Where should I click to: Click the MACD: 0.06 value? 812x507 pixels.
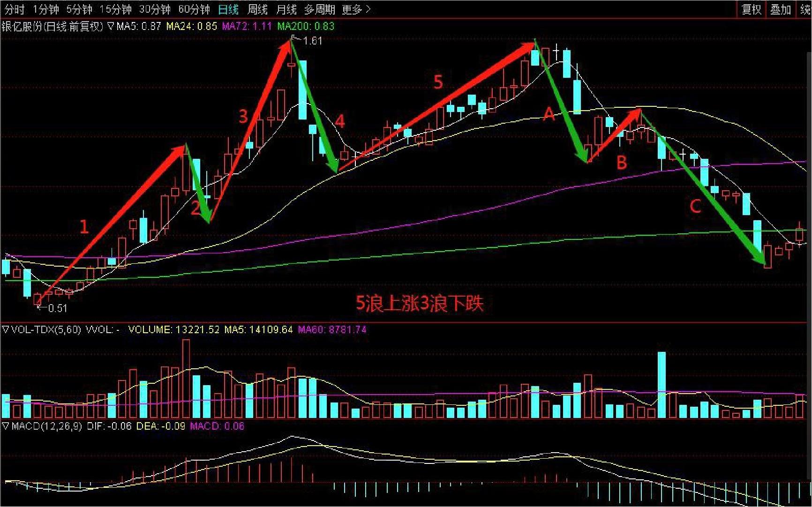coord(217,426)
